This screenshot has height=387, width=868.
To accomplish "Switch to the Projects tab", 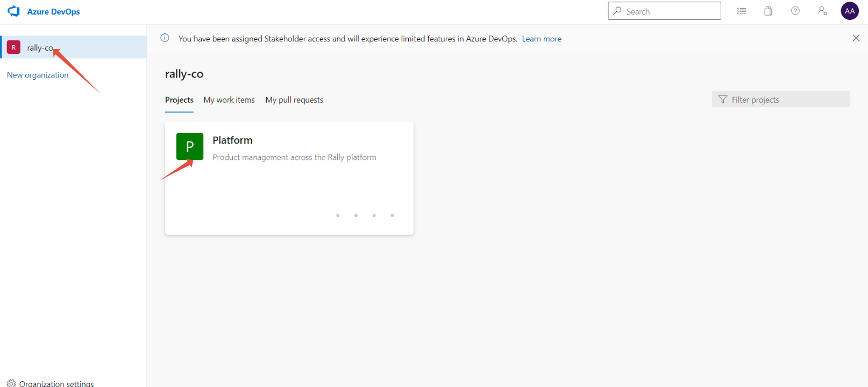I will (x=179, y=100).
